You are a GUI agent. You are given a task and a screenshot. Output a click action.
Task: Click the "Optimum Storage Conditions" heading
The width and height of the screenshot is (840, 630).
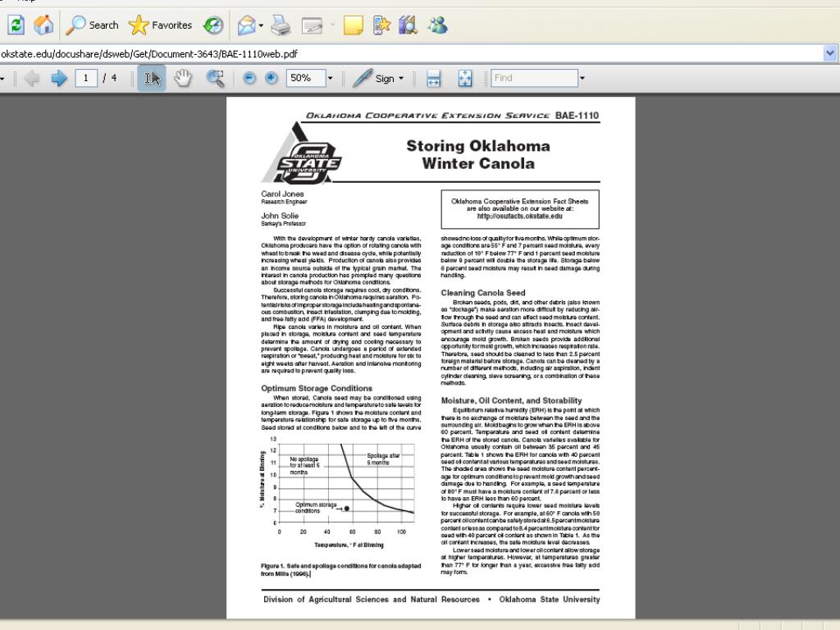click(x=317, y=388)
